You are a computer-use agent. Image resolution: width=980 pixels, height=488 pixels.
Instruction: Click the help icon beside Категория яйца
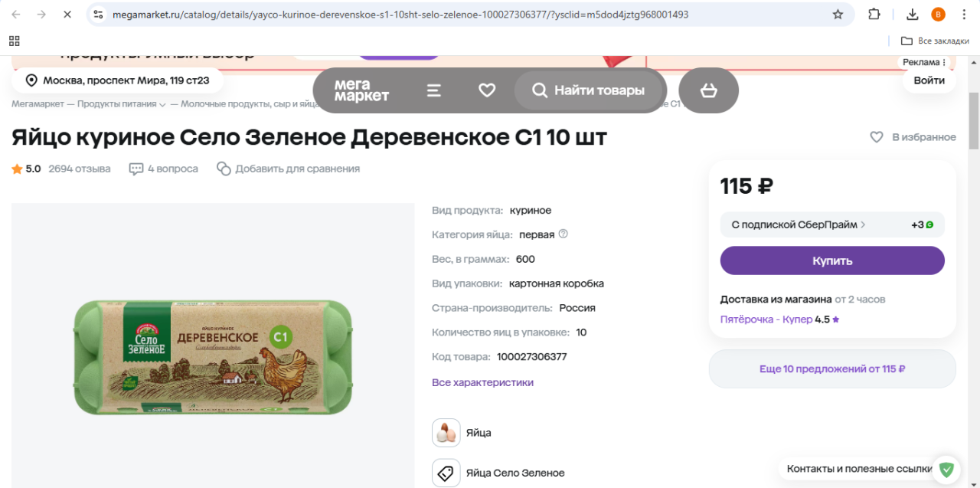coord(564,234)
